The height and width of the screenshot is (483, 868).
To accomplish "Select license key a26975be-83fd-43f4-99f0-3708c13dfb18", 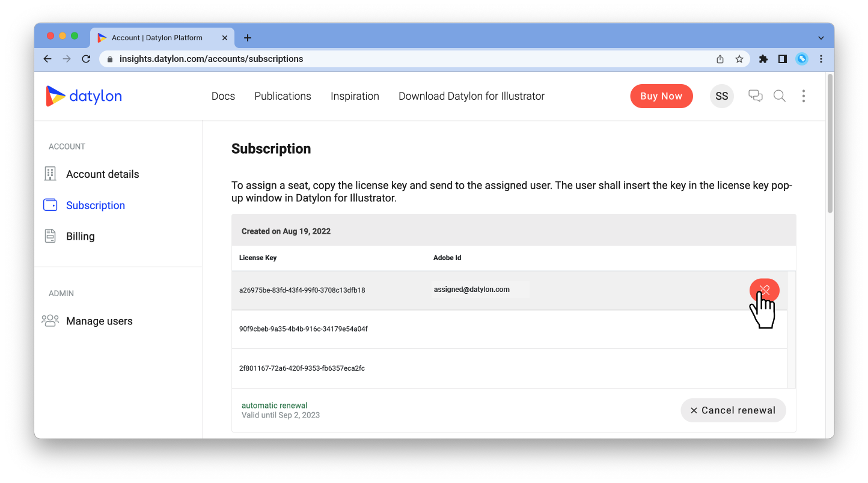I will click(x=302, y=290).
